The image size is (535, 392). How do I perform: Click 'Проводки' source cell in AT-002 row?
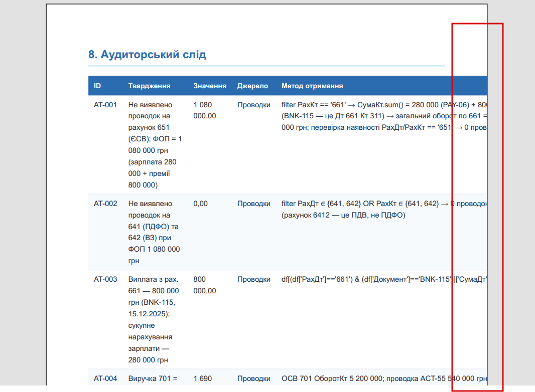point(254,204)
